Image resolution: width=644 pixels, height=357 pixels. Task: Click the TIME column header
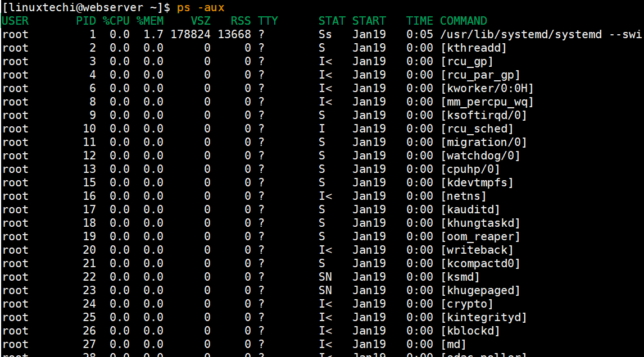coord(419,21)
